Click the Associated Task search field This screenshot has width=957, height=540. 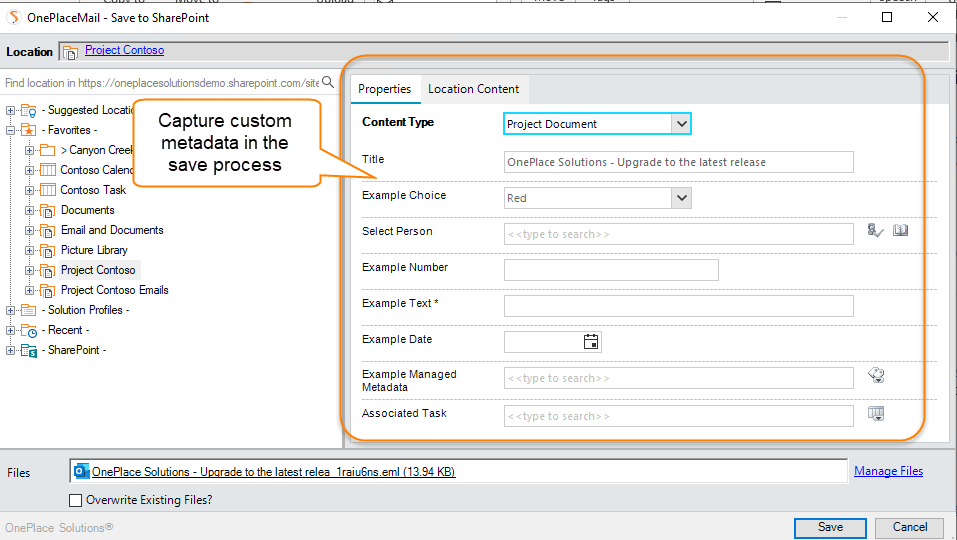[679, 416]
